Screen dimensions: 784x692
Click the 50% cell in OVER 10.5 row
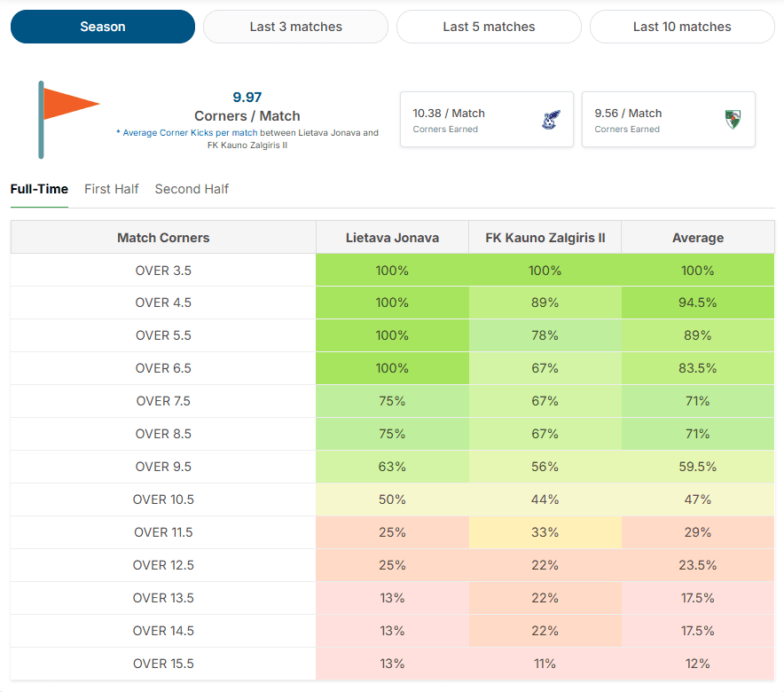pyautogui.click(x=392, y=499)
